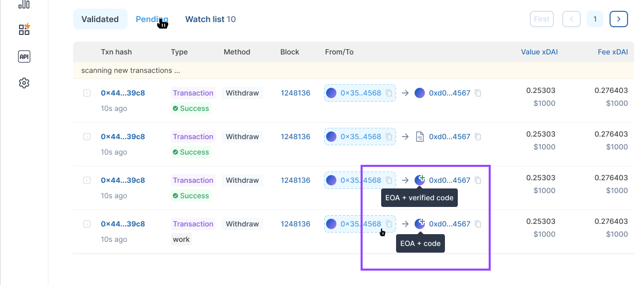Tick checkbox of row with contract document recipient

(87, 137)
